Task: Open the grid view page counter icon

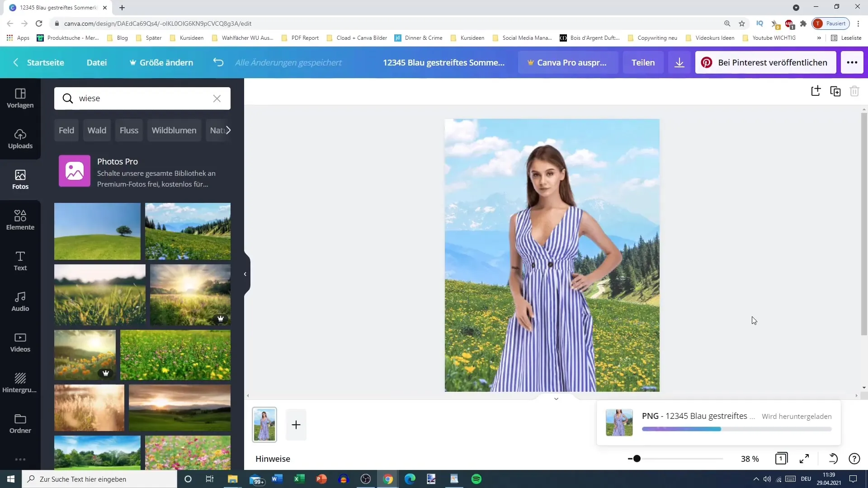Action: tap(781, 459)
